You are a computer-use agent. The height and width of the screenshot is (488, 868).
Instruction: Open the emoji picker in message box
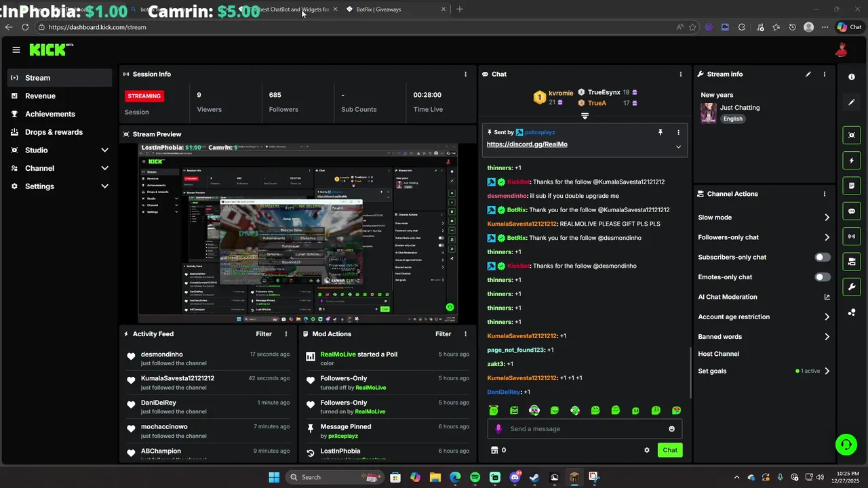point(672,428)
